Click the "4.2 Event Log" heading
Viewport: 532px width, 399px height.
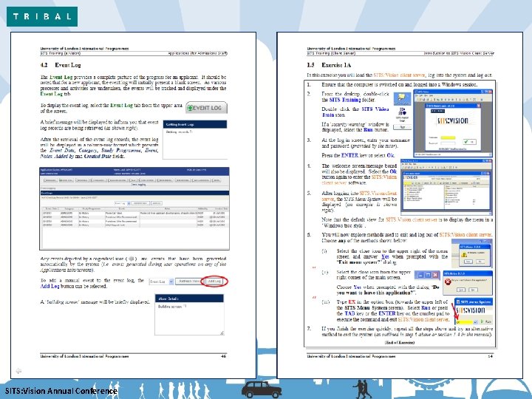pos(61,65)
